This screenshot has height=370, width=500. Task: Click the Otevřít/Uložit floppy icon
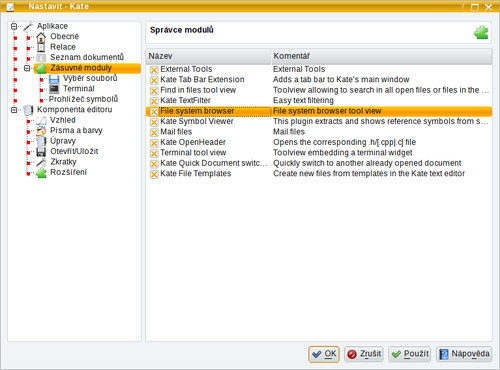pyautogui.click(x=41, y=152)
